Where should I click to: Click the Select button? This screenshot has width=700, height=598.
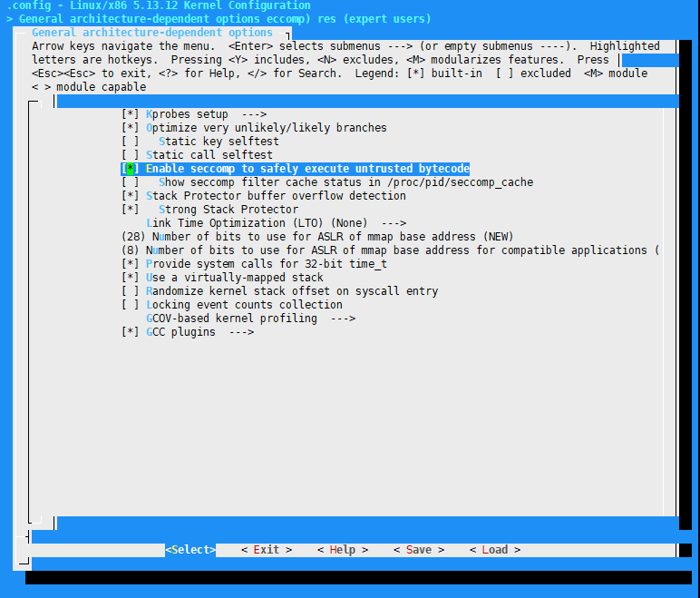(x=190, y=550)
